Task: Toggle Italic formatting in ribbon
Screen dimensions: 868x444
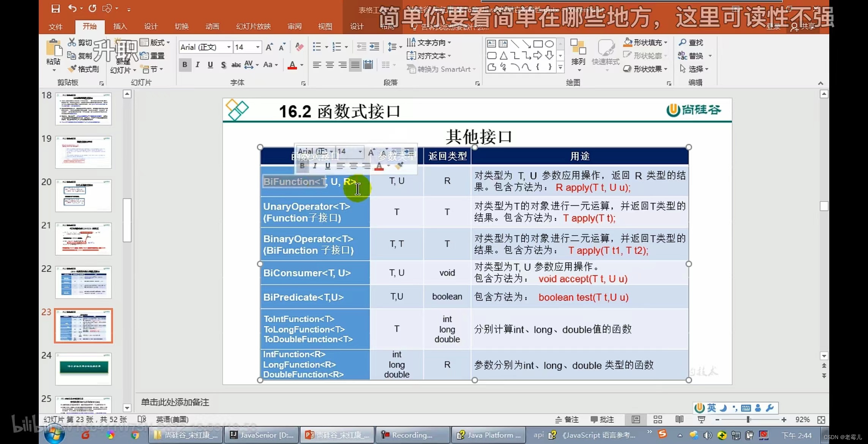Action: tap(197, 65)
